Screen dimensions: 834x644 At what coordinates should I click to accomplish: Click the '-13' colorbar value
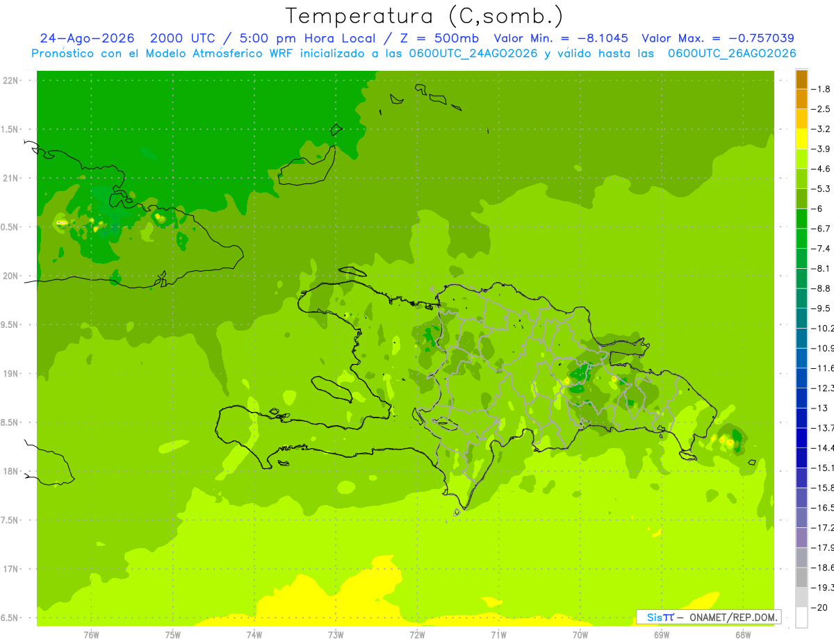tap(819, 408)
